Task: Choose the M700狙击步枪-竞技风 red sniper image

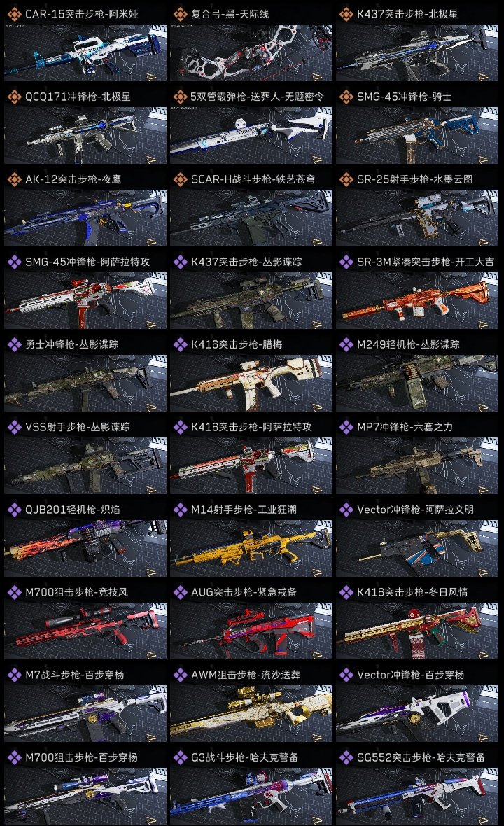Action: pos(85,631)
